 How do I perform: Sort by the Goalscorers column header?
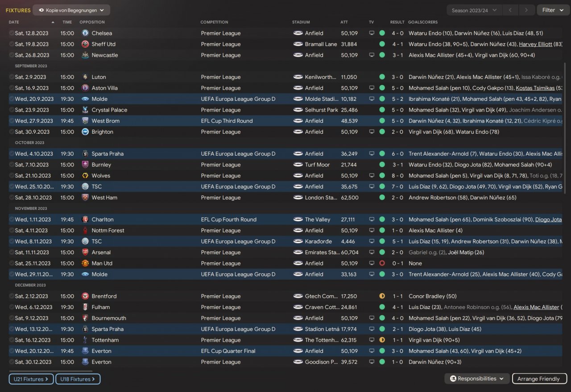[x=422, y=22]
